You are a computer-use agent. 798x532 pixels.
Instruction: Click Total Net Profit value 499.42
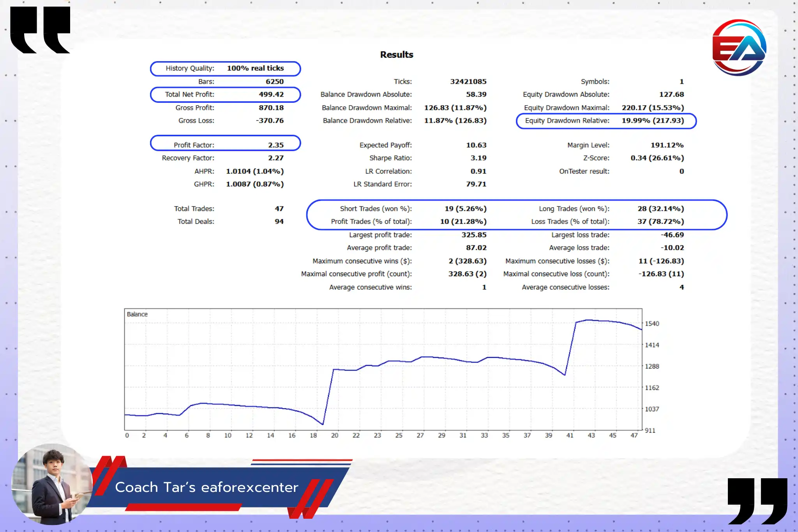pyautogui.click(x=271, y=94)
